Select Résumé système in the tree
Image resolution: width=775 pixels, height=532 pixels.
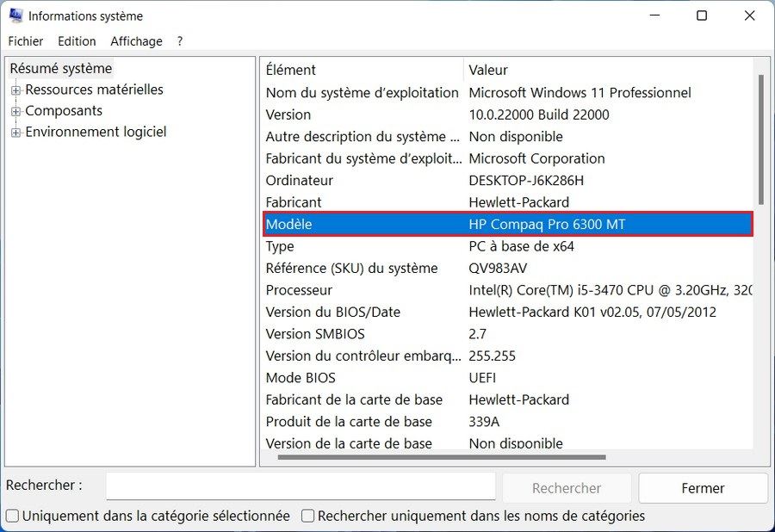61,68
